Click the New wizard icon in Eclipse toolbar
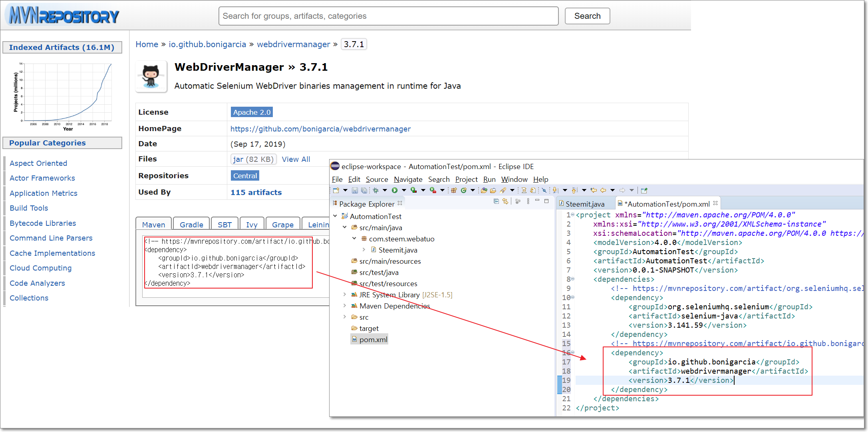 (336, 190)
